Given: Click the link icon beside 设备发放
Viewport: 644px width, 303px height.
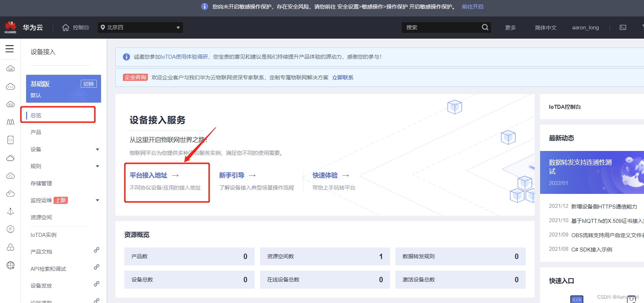Looking at the screenshot, I should coord(96,284).
